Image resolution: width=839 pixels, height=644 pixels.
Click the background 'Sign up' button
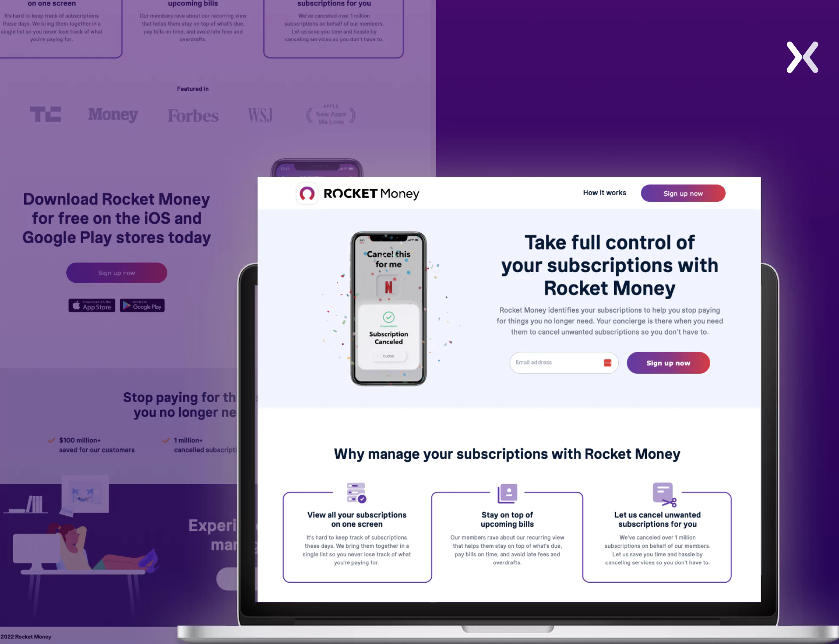tap(117, 272)
